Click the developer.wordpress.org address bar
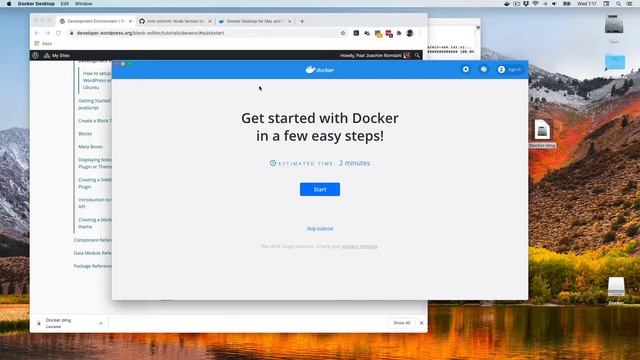 point(206,33)
